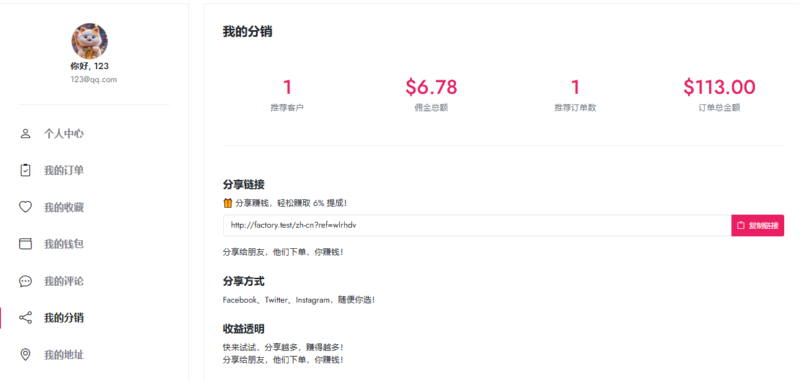Click the $113.00 order total value
Image resolution: width=800 pixels, height=381 pixels.
(719, 87)
